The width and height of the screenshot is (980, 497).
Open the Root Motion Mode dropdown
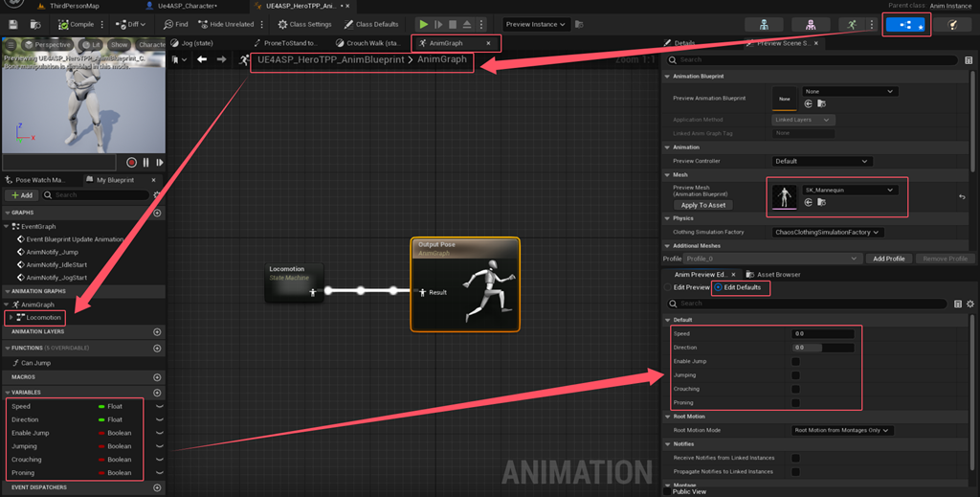pyautogui.click(x=842, y=430)
